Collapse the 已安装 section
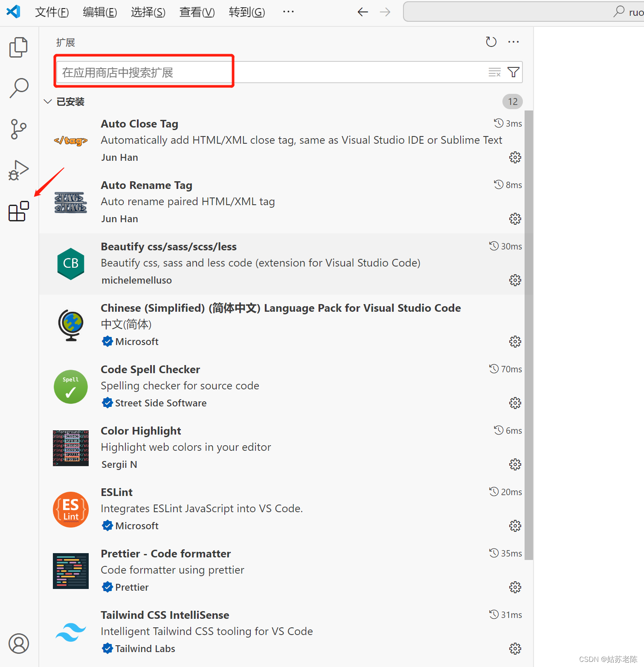The image size is (644, 667). [48, 101]
